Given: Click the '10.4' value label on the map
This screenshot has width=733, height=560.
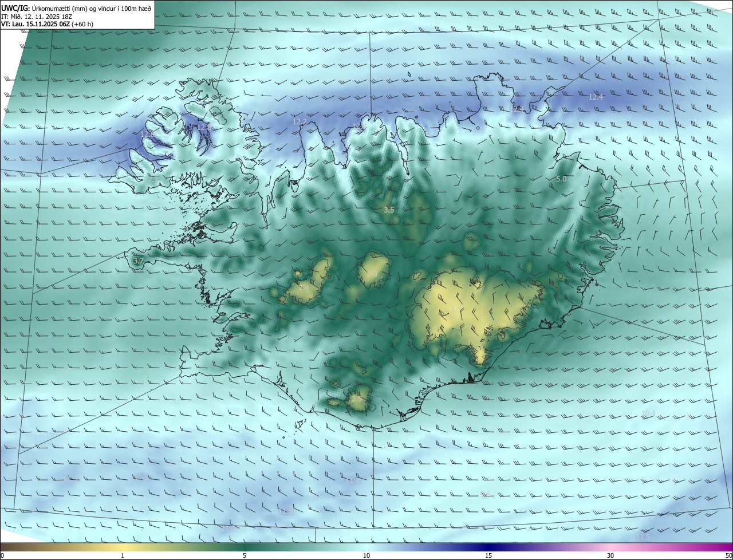Looking at the screenshot, I should point(648,413).
